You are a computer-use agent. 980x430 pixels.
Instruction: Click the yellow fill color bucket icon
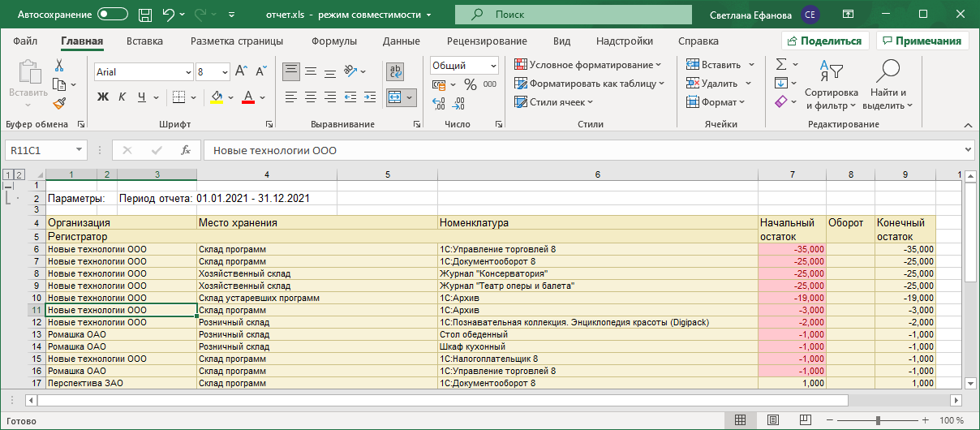click(x=217, y=97)
